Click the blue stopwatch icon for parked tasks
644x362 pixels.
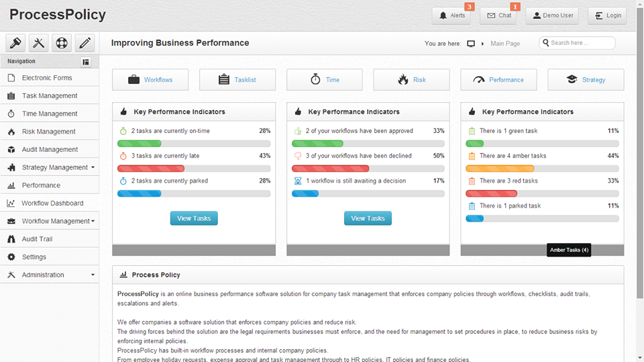[x=123, y=181]
